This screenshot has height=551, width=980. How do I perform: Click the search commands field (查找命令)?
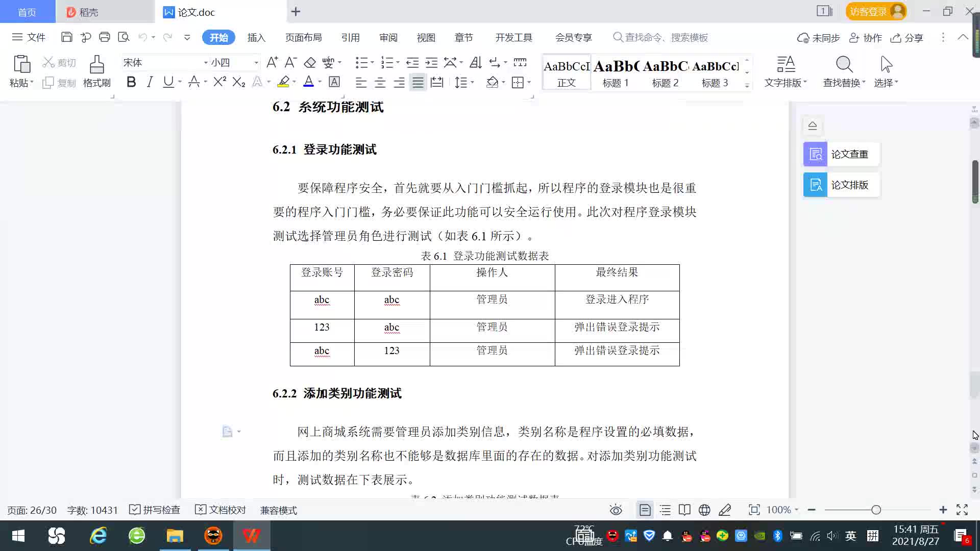[x=666, y=38]
